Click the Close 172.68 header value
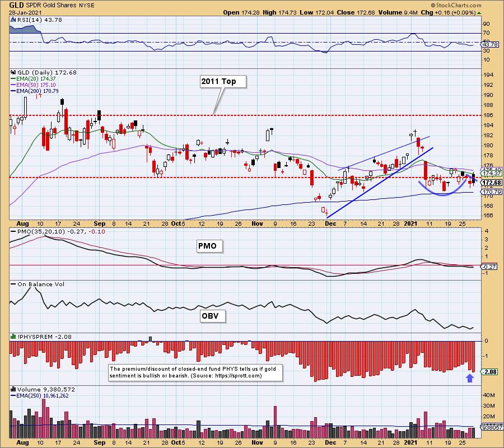 coord(356,12)
